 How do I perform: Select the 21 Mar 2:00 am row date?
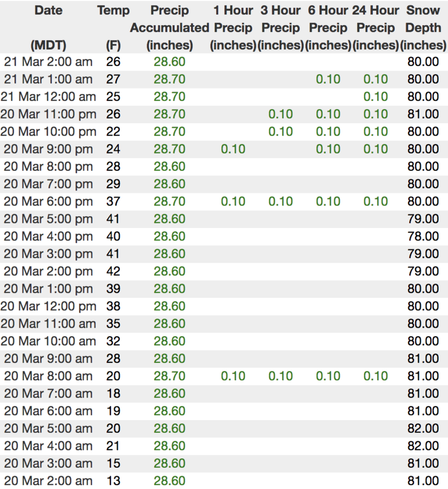click(48, 62)
